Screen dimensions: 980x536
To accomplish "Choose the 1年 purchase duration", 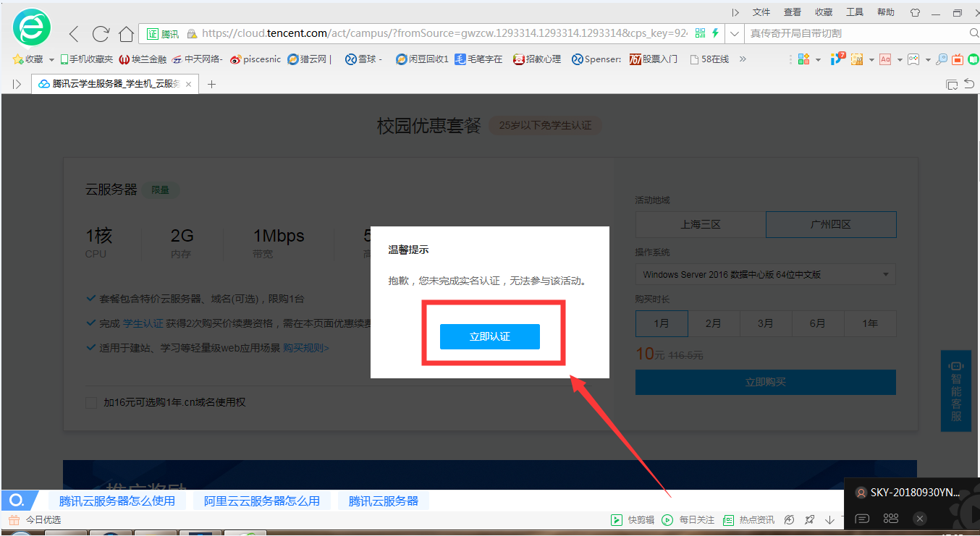I will point(870,323).
